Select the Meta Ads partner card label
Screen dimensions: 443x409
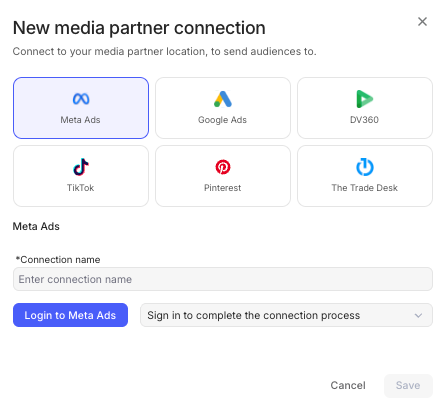coord(80,120)
